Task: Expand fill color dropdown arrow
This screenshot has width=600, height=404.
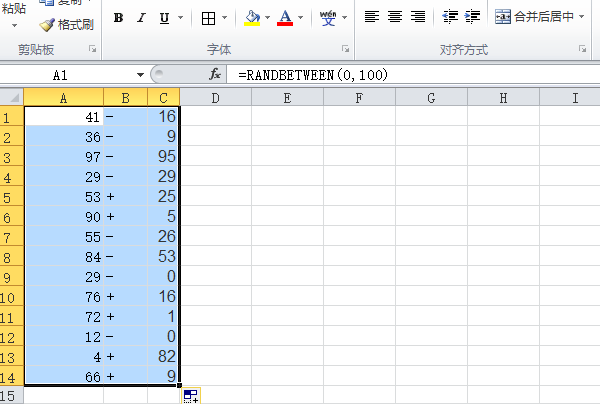Action: [x=267, y=18]
